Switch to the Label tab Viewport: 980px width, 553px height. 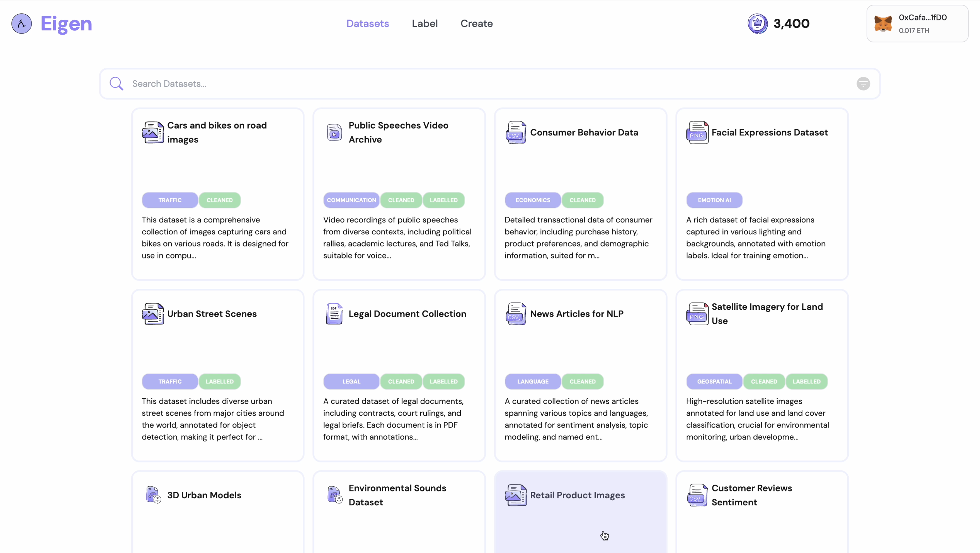tap(425, 23)
